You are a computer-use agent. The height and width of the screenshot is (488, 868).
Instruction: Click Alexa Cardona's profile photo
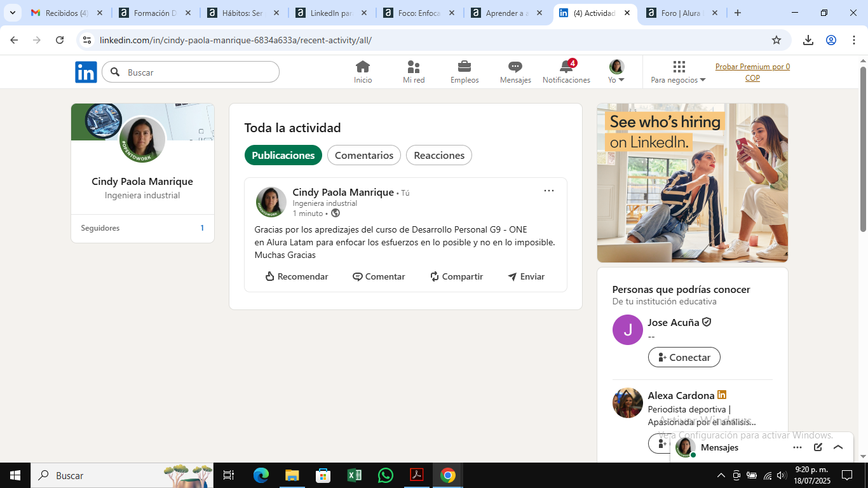point(628,403)
